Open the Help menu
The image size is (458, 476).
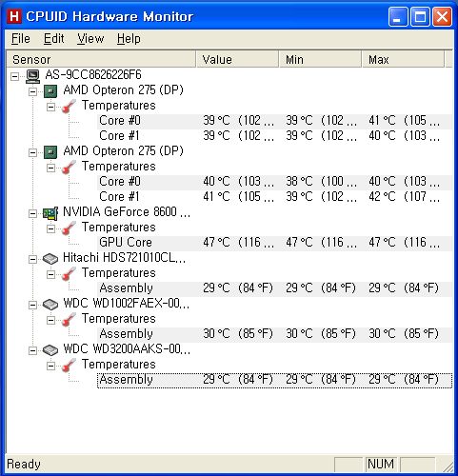[x=129, y=39]
